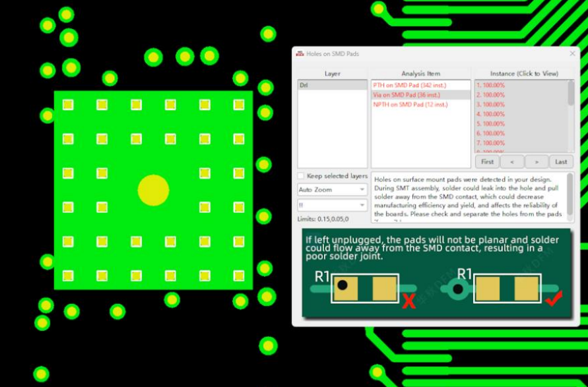
Task: Close the Holes on SMD Pads dialog
Action: point(572,53)
